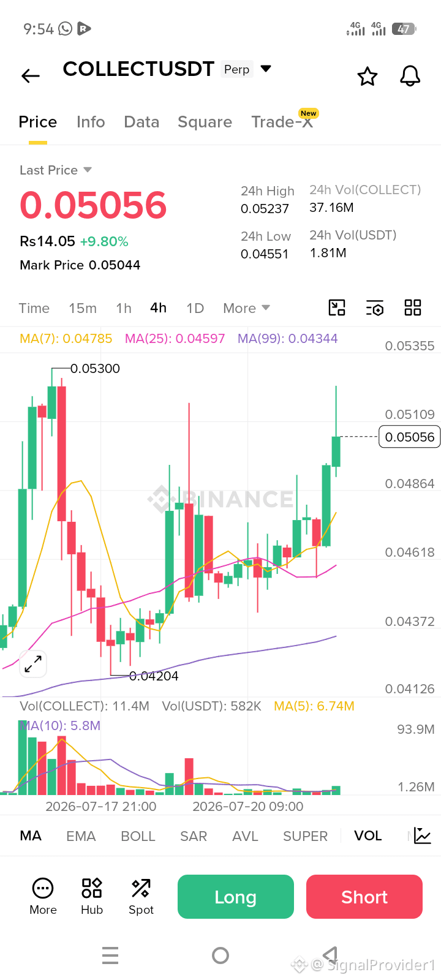Open the Trade-X tab
Viewport: 441px width, 980px height.
tap(282, 122)
